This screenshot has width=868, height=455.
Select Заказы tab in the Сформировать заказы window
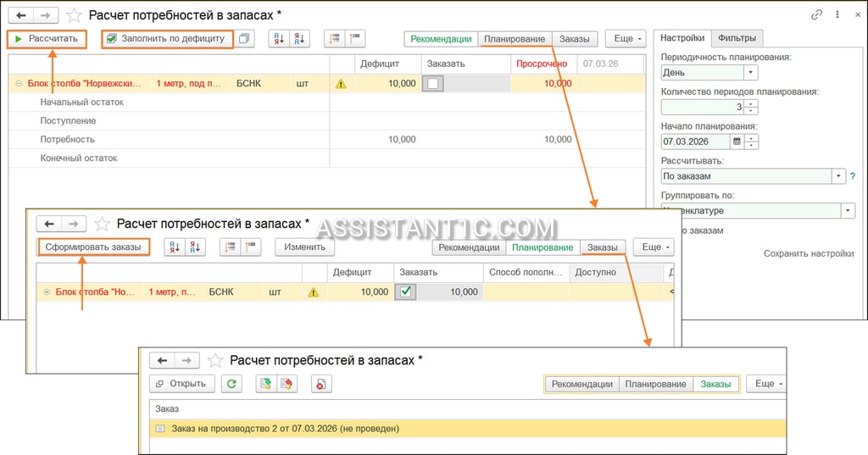pyautogui.click(x=603, y=247)
